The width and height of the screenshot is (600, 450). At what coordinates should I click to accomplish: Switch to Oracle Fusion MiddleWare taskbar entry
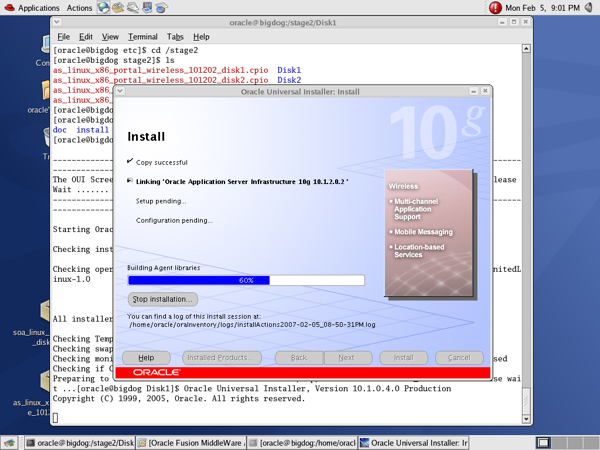click(191, 443)
